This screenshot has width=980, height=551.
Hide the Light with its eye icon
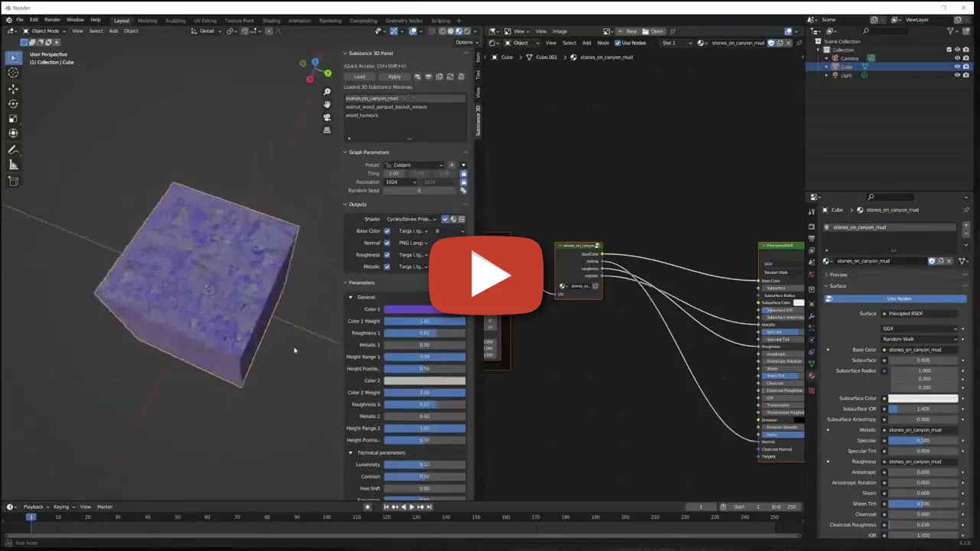coord(957,75)
